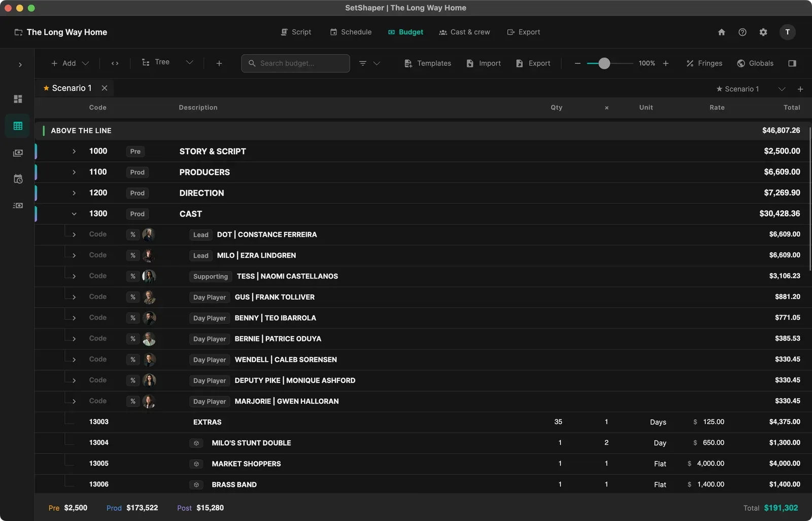Expand the 1000 Story & Script account

74,151
